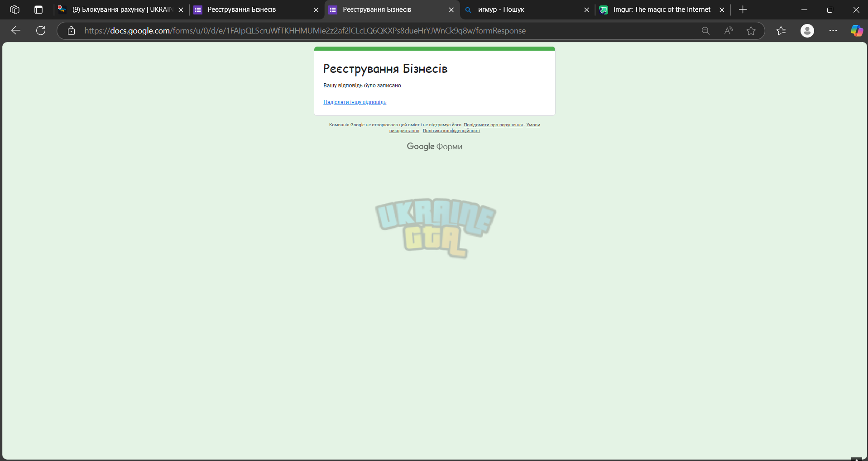Close the active Реєстрування Бізнесів tab
The height and width of the screenshot is (461, 868).
tap(451, 10)
